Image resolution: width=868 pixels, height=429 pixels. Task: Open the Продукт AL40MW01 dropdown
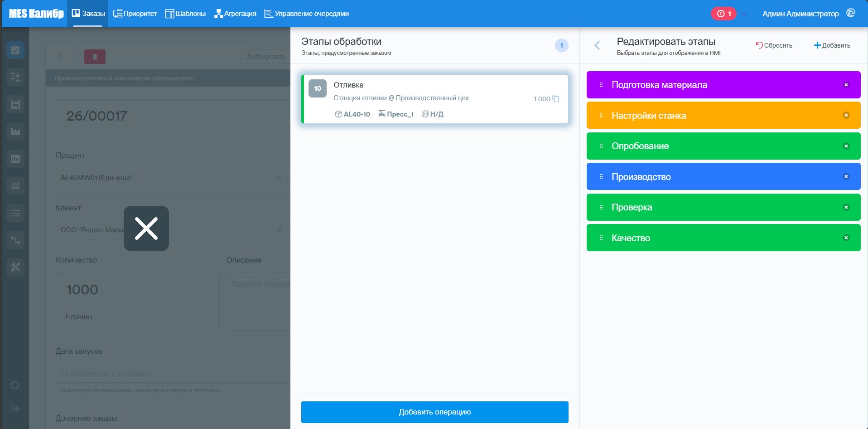click(173, 178)
